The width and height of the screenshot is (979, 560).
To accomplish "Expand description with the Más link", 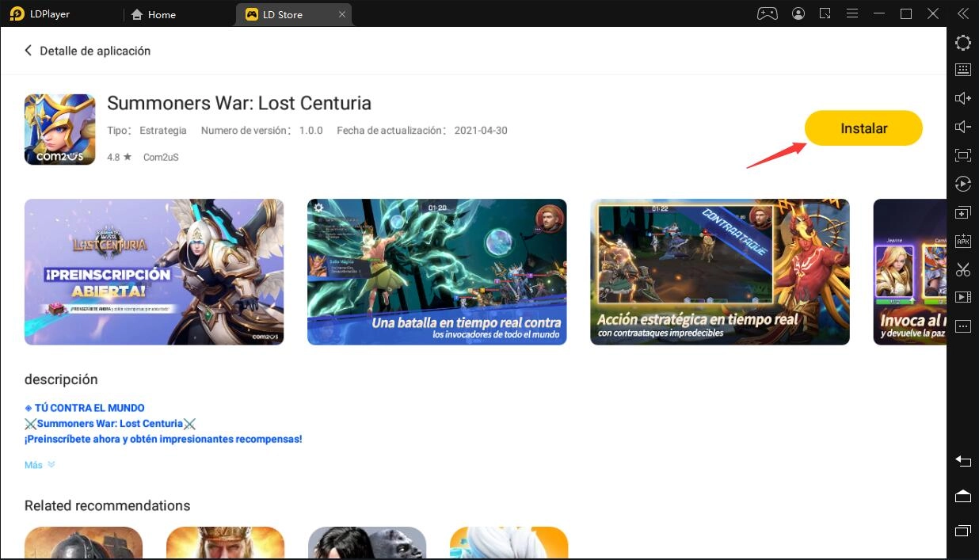I will tap(40, 465).
